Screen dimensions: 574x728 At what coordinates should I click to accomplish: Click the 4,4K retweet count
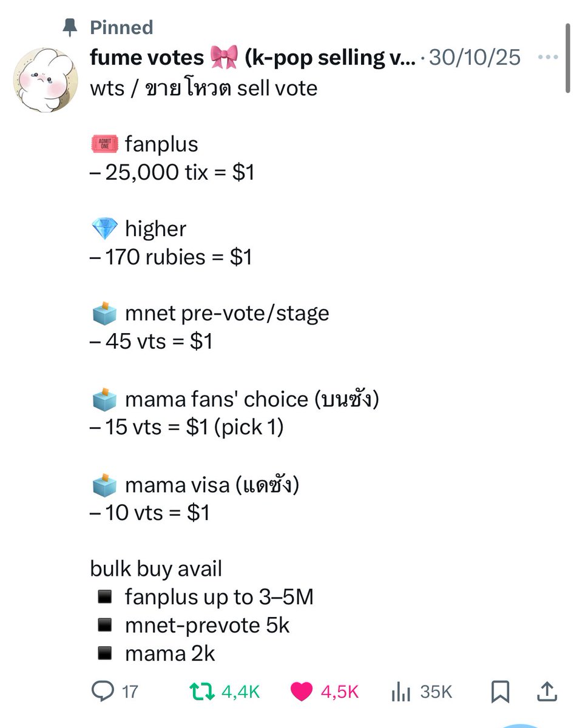(x=240, y=691)
